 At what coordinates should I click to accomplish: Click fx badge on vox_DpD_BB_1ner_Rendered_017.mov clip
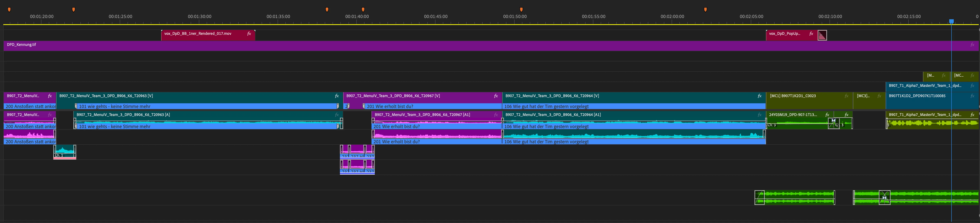click(x=249, y=34)
